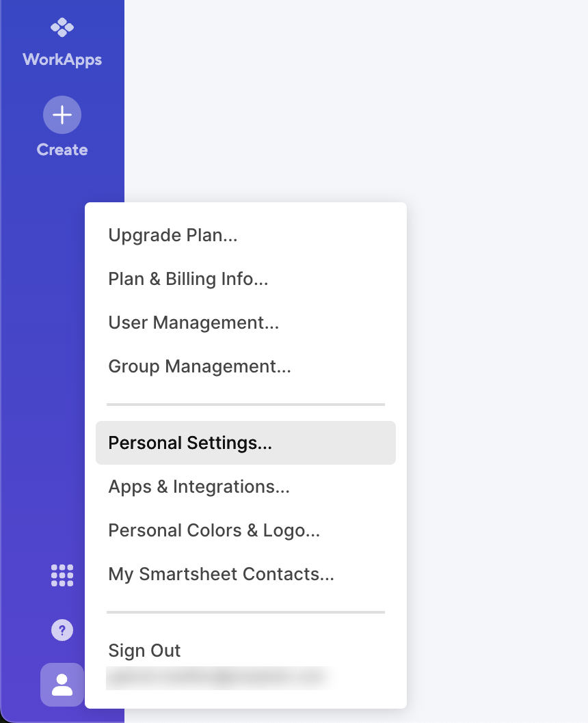
Task: Open the nine-dot launcher grid icon
Action: tap(62, 575)
